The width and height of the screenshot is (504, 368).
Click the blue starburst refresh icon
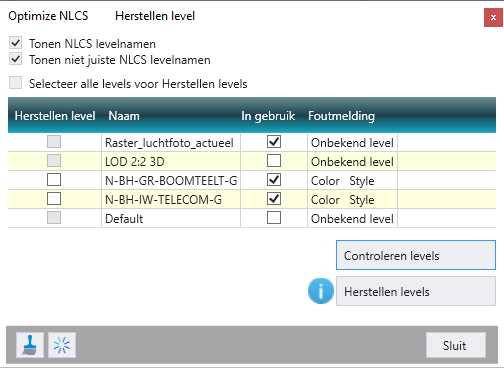[x=62, y=345]
